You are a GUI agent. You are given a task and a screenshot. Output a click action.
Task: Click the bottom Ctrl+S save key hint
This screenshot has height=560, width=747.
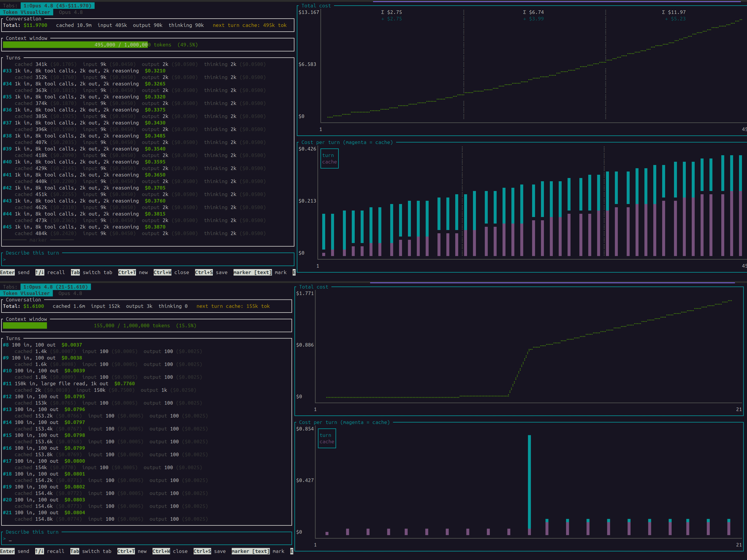(x=209, y=551)
